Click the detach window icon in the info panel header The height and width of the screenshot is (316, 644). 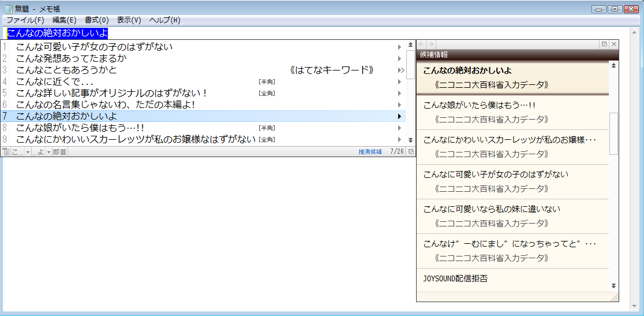pyautogui.click(x=604, y=44)
